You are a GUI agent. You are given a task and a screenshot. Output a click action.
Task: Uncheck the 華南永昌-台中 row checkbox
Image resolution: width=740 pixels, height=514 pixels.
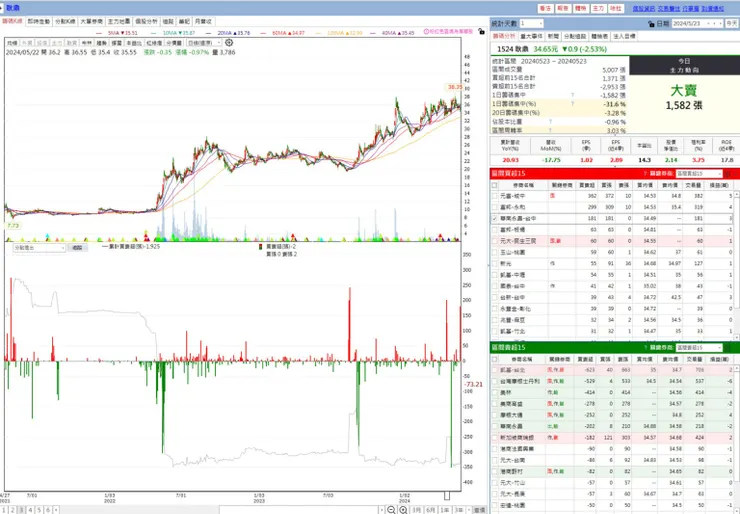click(x=495, y=219)
